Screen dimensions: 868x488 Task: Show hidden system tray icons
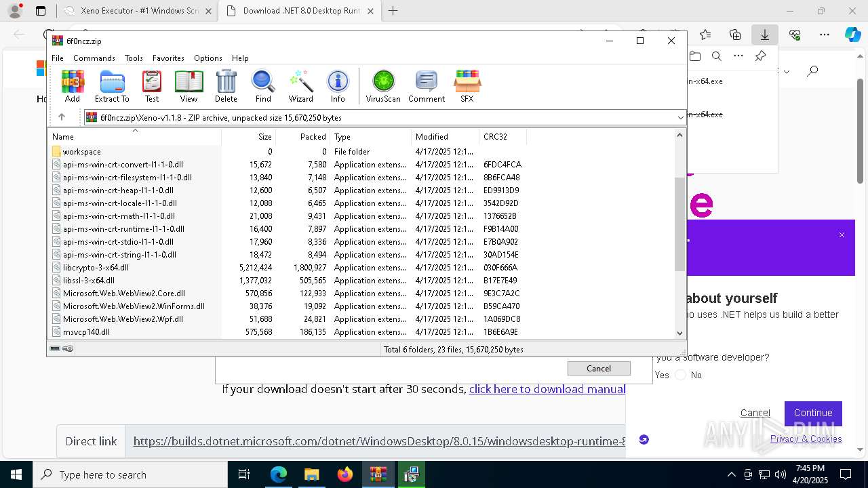coord(731,474)
